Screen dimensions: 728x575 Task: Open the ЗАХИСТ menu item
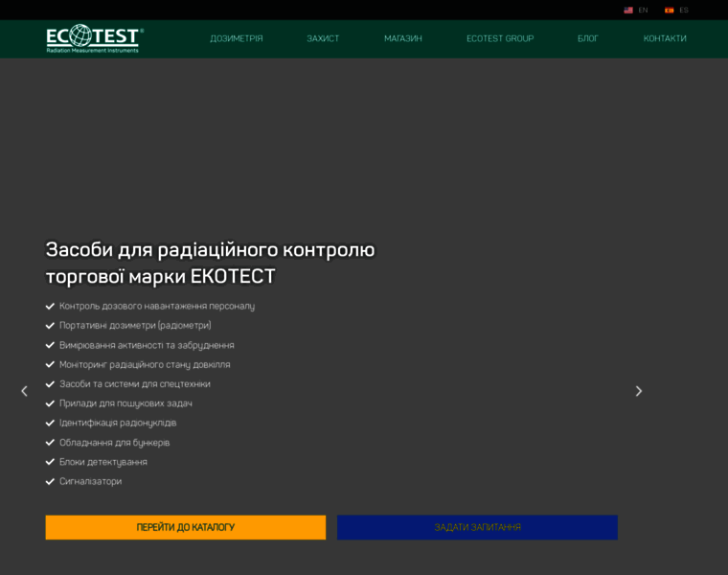coord(323,38)
